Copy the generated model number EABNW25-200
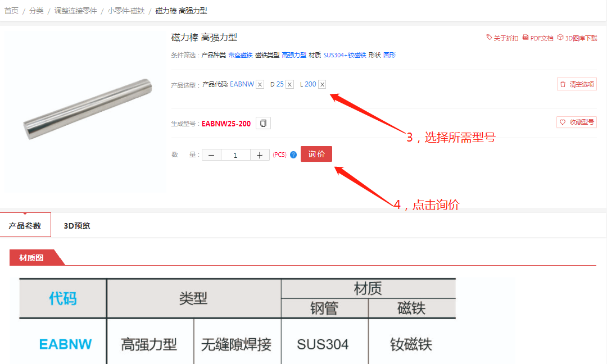Screen dimensions: 607x364 click(x=263, y=124)
